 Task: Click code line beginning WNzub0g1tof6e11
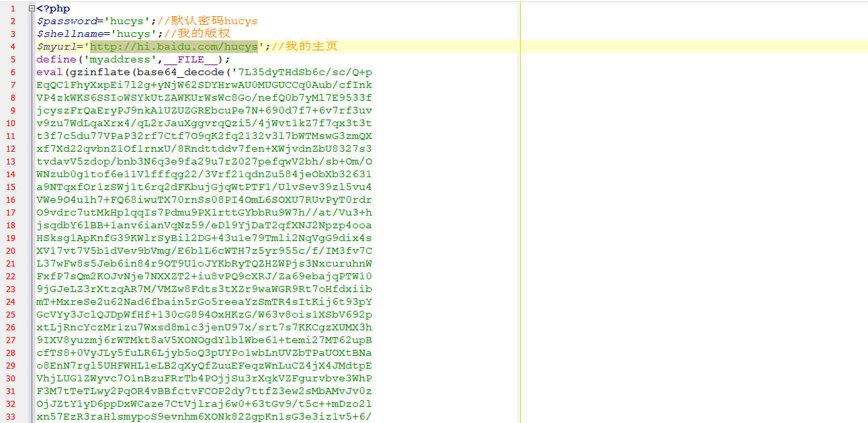pos(204,175)
